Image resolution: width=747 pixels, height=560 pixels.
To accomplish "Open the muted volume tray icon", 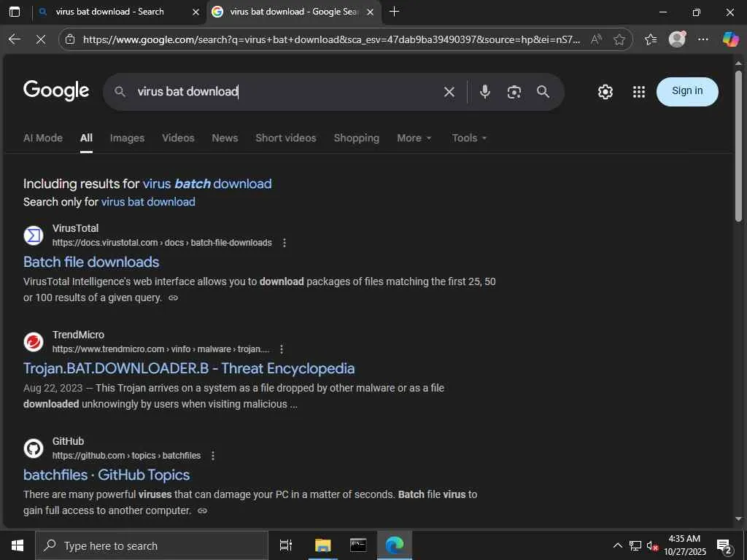I will (652, 545).
